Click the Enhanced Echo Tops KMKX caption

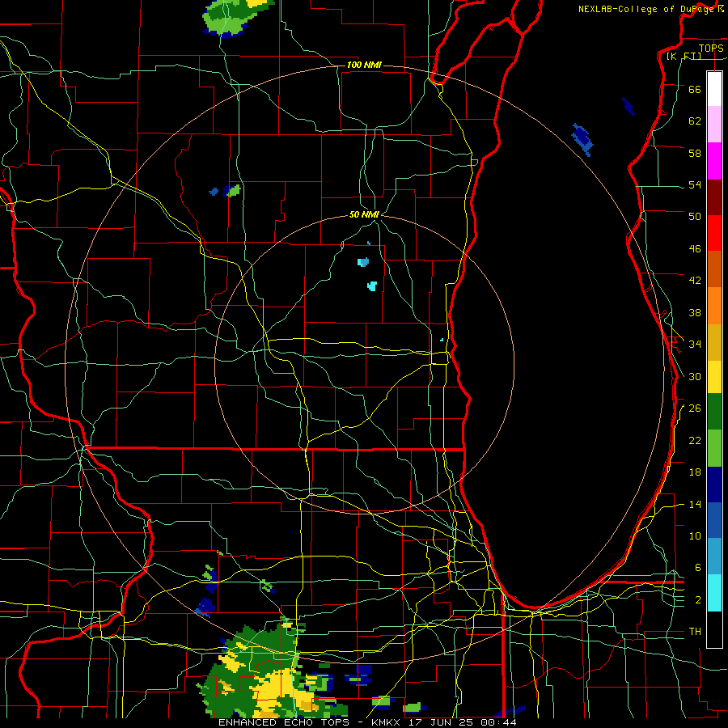[367, 722]
